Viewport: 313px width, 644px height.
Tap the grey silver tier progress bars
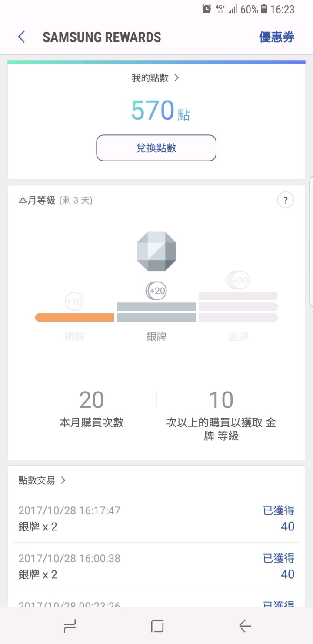click(x=156, y=312)
